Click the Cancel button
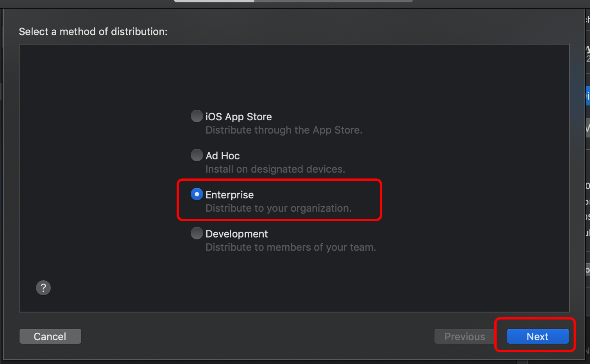 coord(50,336)
